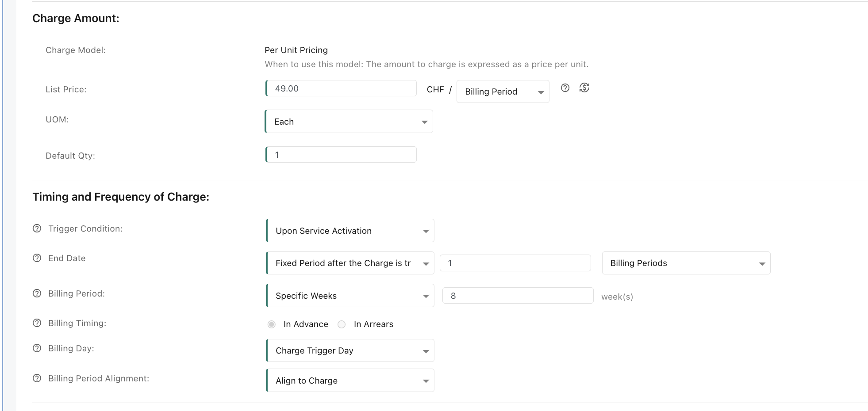The width and height of the screenshot is (868, 411).
Task: Expand the Align to Charge dropdown
Action: click(x=350, y=381)
